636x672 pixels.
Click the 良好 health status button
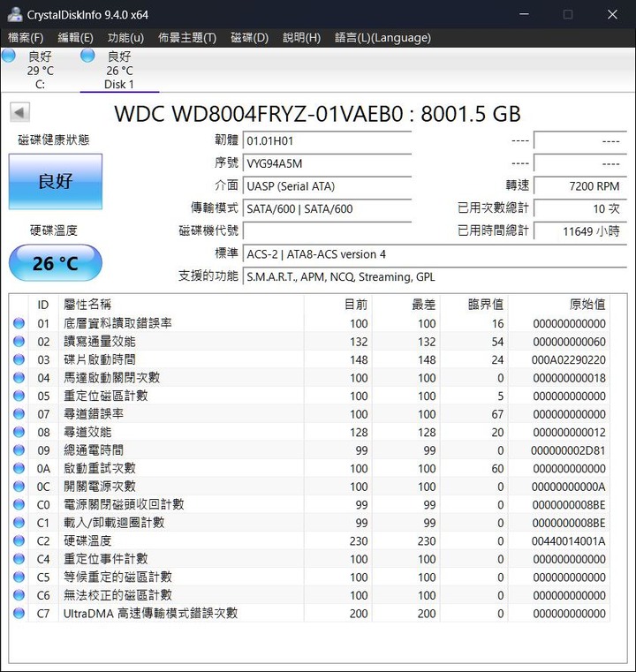click(56, 181)
